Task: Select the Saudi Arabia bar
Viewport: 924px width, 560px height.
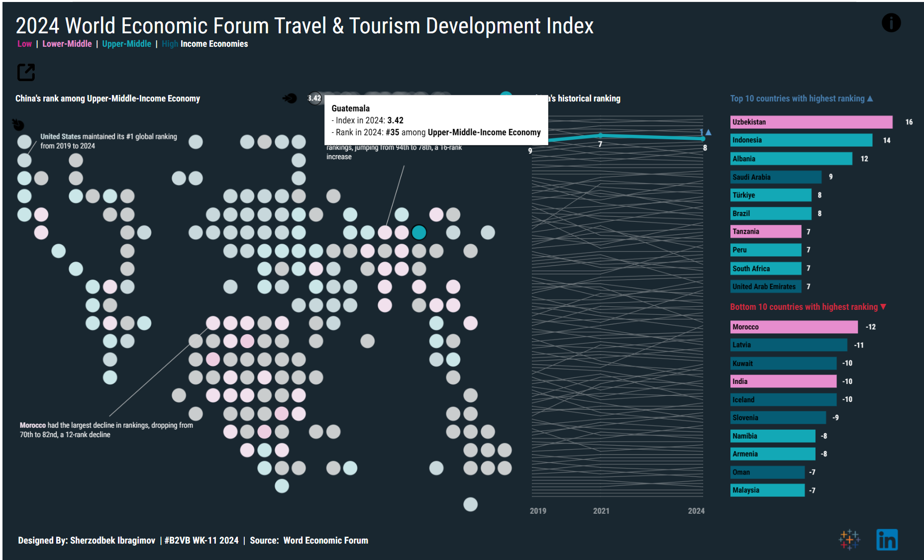Action: click(x=776, y=177)
